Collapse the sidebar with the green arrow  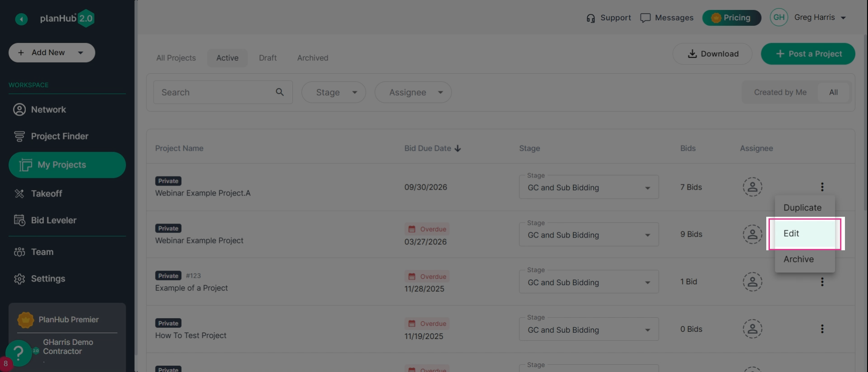21,19
